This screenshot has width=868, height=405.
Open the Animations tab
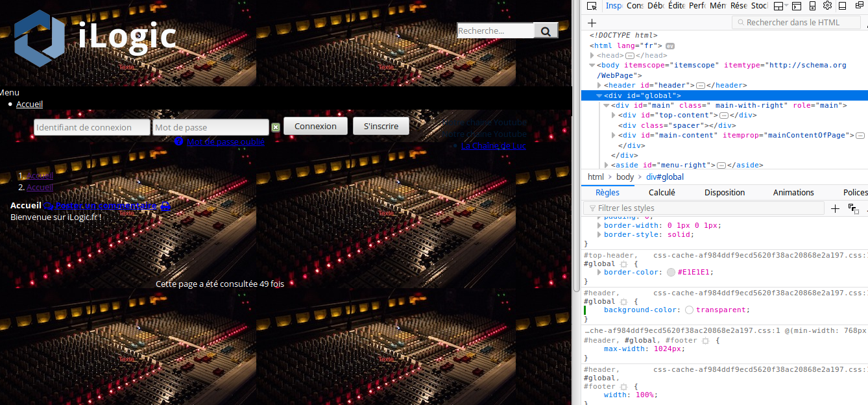pos(793,193)
